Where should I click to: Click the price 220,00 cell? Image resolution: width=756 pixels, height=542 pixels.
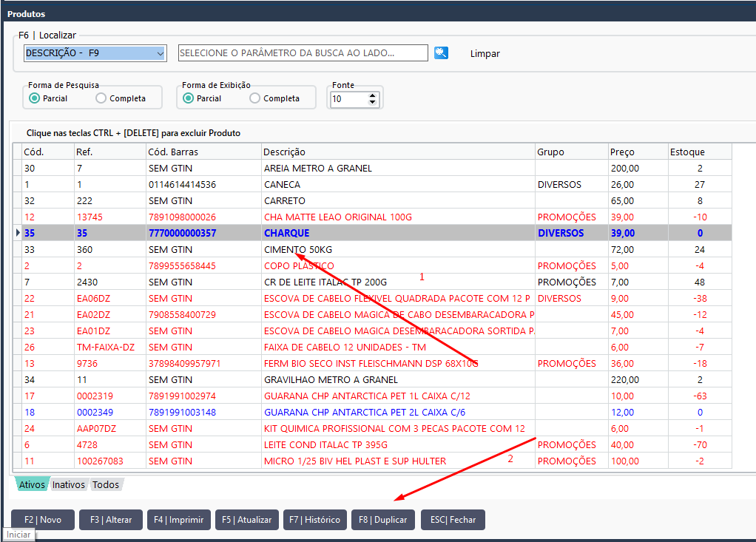(638, 380)
